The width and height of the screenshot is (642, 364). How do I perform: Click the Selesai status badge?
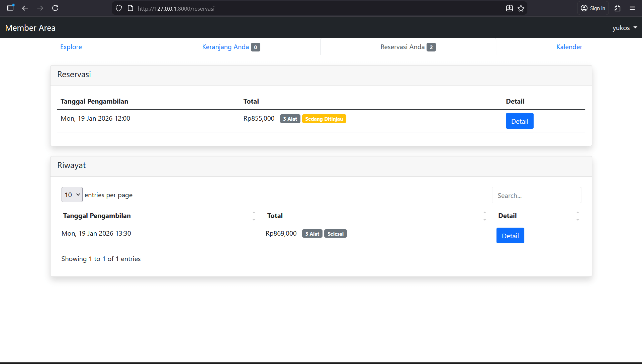[336, 234]
